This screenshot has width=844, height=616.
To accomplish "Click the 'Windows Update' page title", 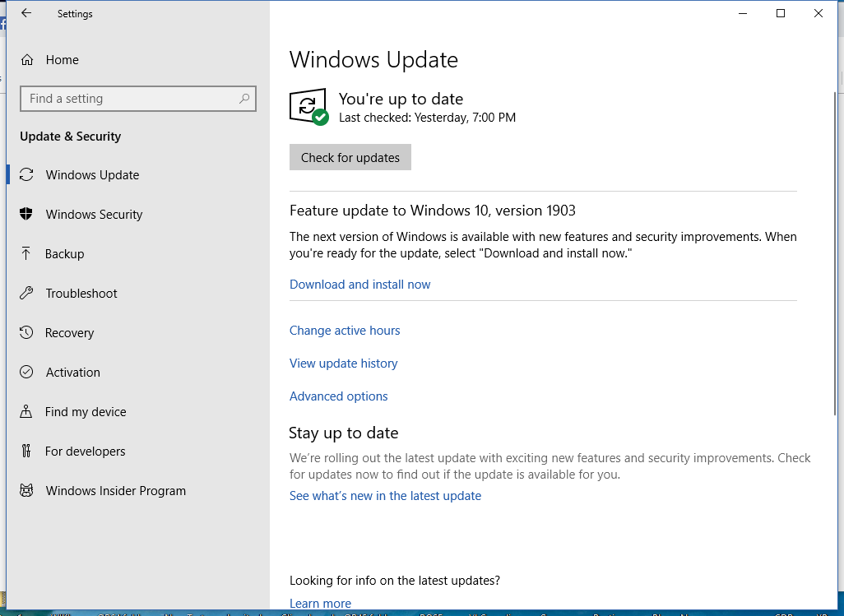I will 373,60.
